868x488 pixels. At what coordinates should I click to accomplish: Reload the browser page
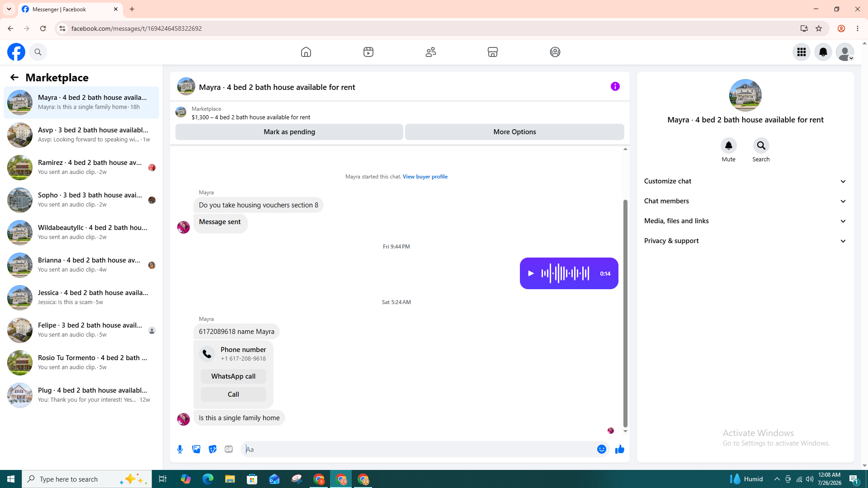click(x=43, y=28)
